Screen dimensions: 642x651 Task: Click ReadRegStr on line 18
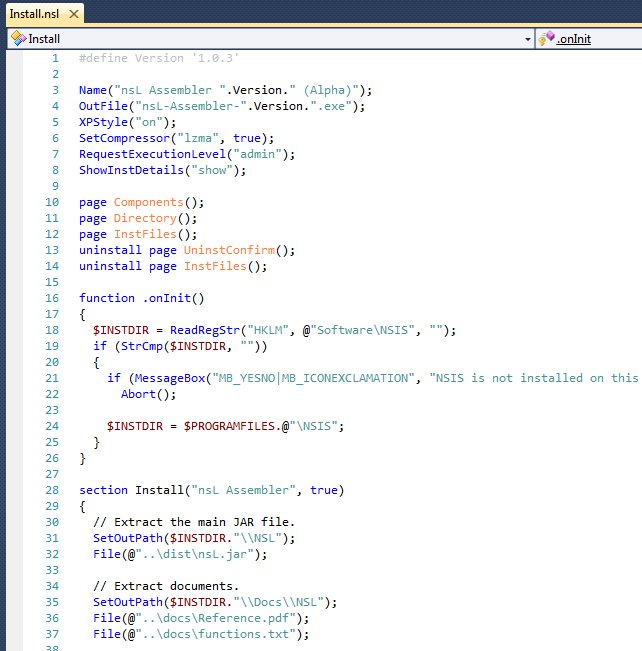[205, 330]
